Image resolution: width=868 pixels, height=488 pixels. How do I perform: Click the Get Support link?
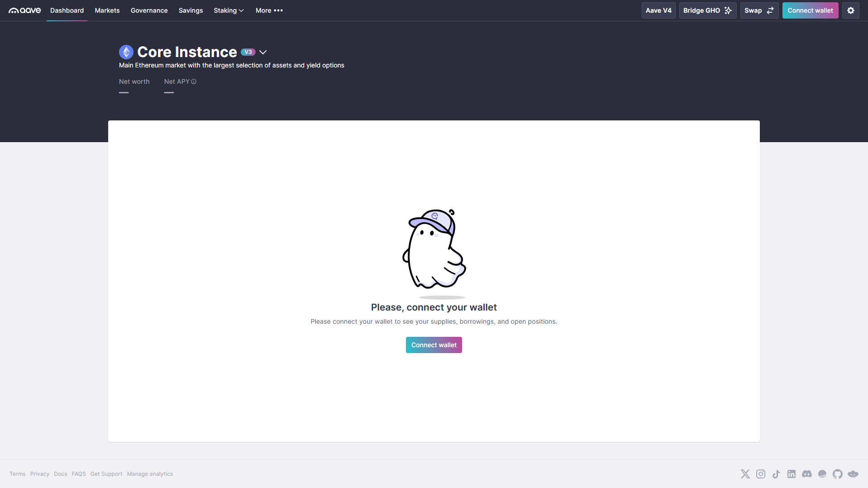coord(106,474)
